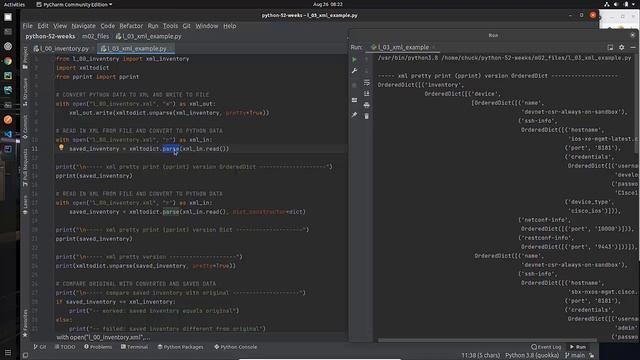Toggle the Favorites tool window
The image size is (640, 360).
[25, 322]
